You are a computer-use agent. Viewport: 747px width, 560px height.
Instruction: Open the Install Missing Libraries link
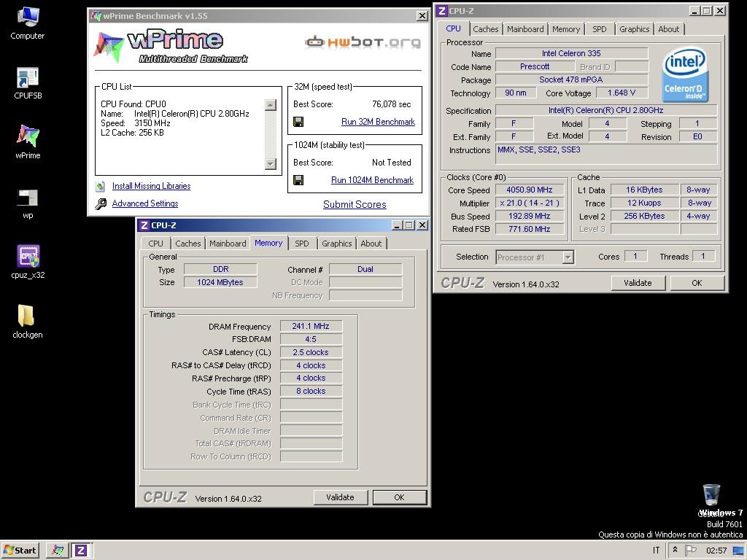(151, 186)
